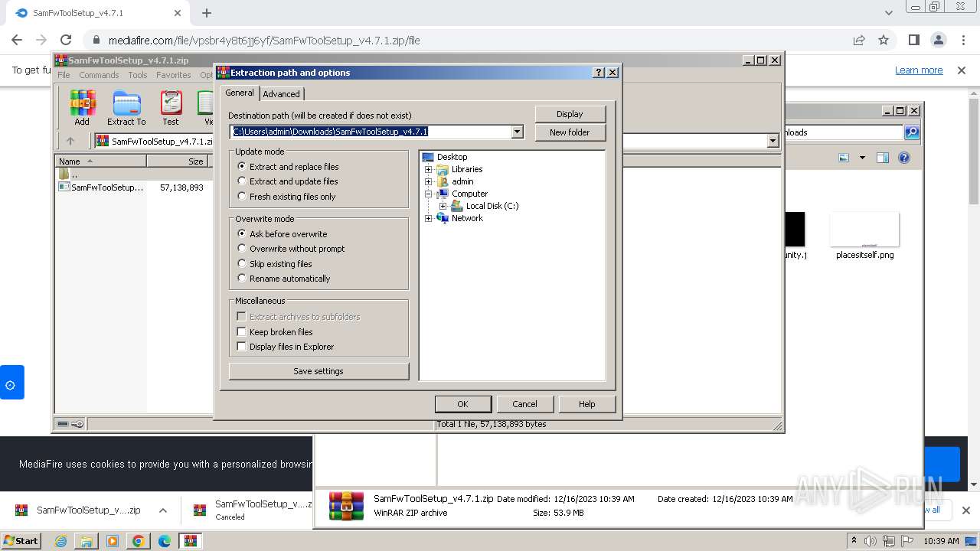Reload the MediaFire page

(66, 40)
